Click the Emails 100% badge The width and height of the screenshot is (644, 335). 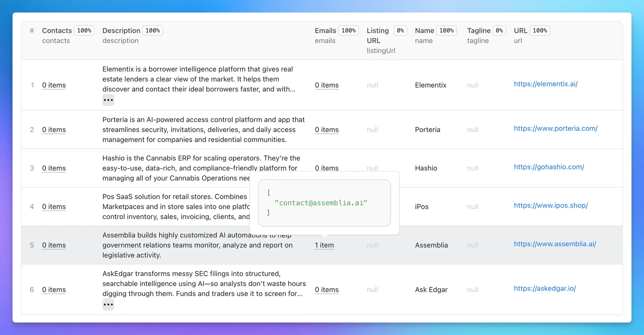[348, 31]
